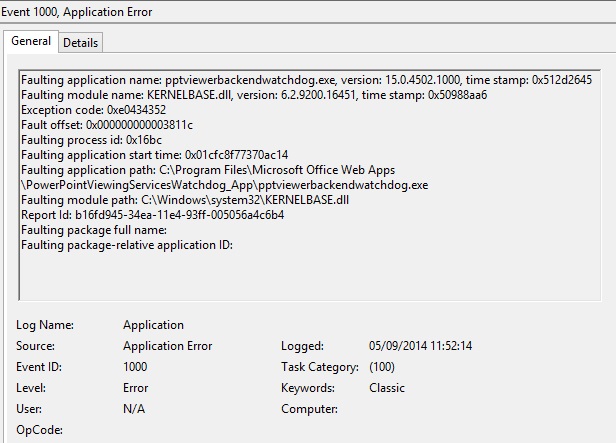Click the Faulting process id 0x16bc line
Image resolution: width=616 pixels, height=443 pixels.
click(91, 140)
